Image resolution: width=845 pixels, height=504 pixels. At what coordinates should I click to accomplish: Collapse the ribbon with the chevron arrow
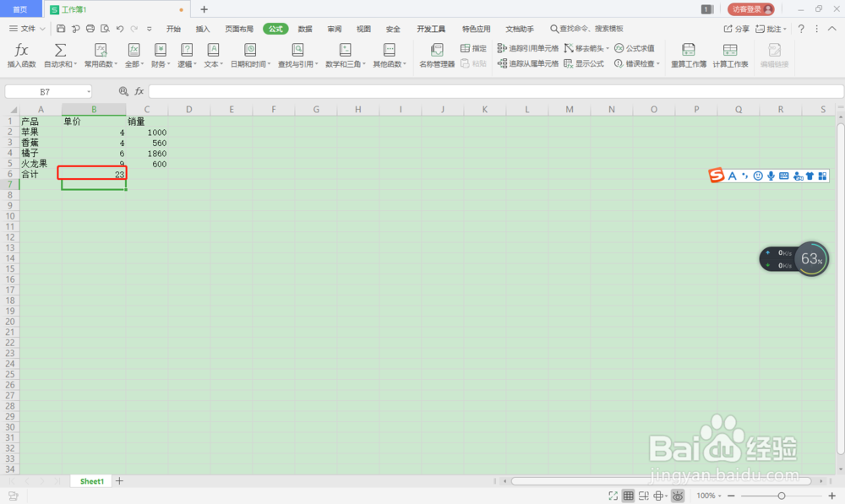pos(832,29)
